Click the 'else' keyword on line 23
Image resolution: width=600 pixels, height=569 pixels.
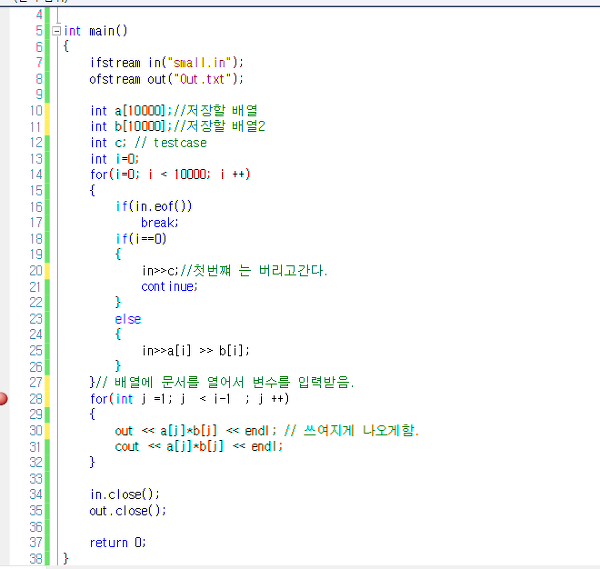tap(128, 319)
